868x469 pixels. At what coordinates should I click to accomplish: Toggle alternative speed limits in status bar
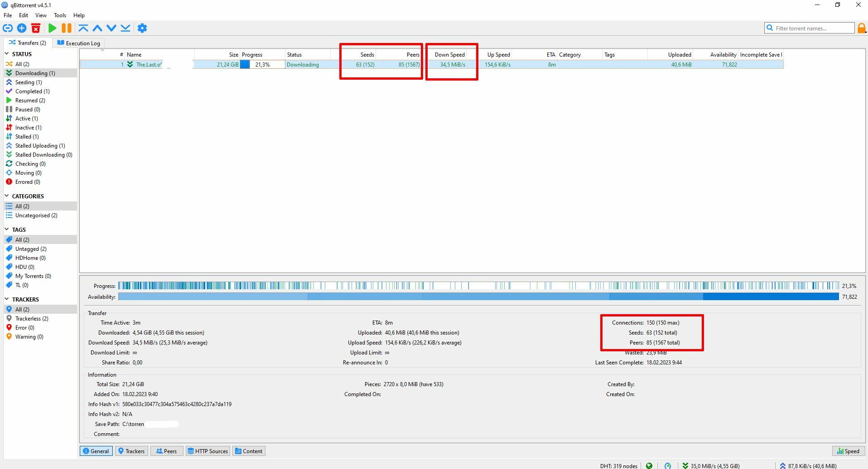click(x=668, y=465)
